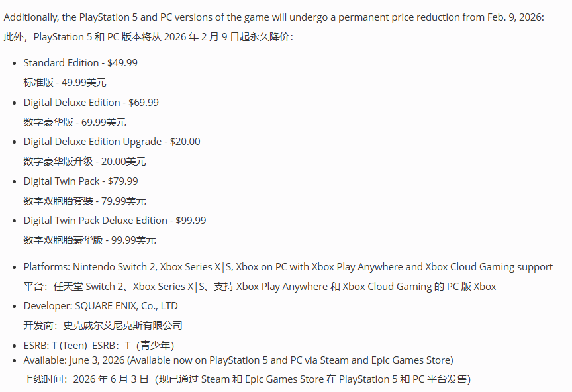Select the Developer: SQUARE ENIX line
This screenshot has width=572, height=392.
coord(101,306)
